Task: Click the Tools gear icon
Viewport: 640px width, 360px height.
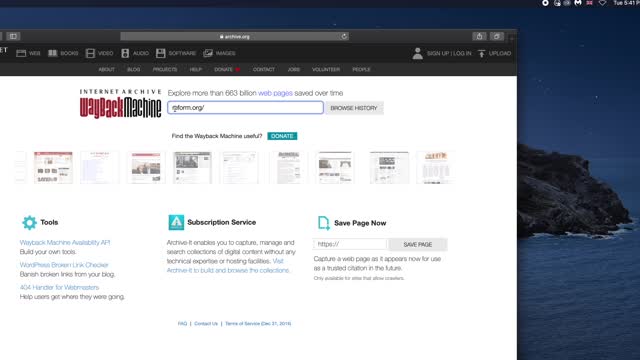Action: point(29,222)
